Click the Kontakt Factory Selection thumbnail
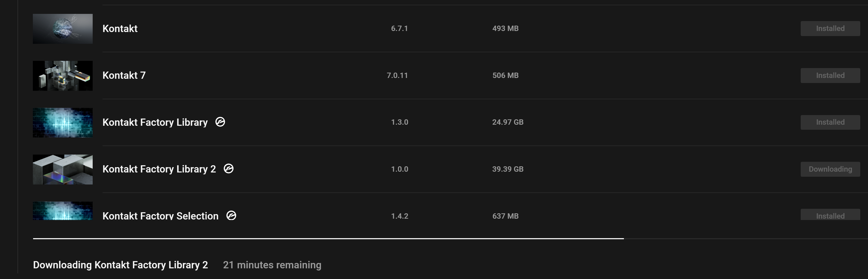This screenshot has height=279, width=868. click(63, 211)
